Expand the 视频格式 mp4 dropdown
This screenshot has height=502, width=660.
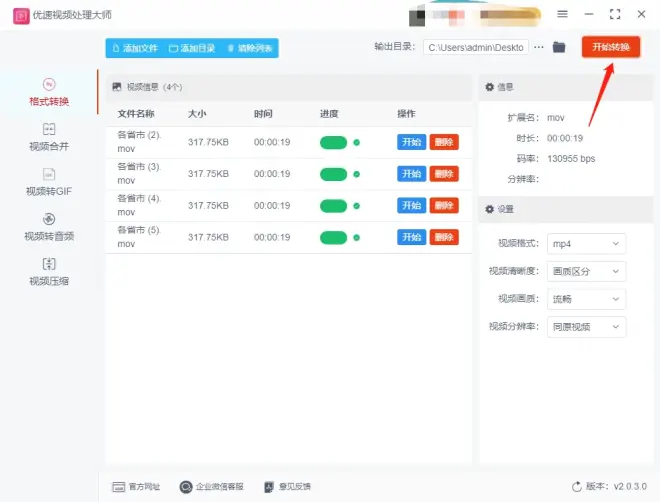[587, 243]
